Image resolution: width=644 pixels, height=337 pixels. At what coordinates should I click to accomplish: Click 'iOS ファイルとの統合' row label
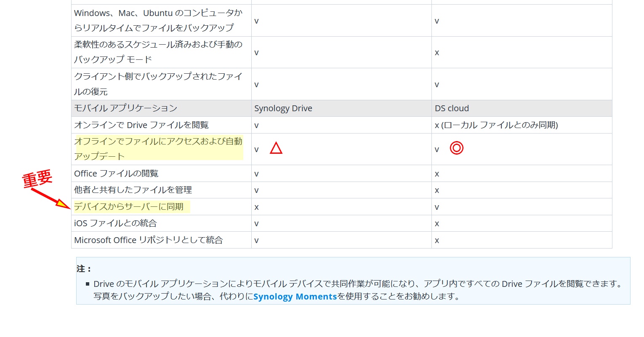115,223
